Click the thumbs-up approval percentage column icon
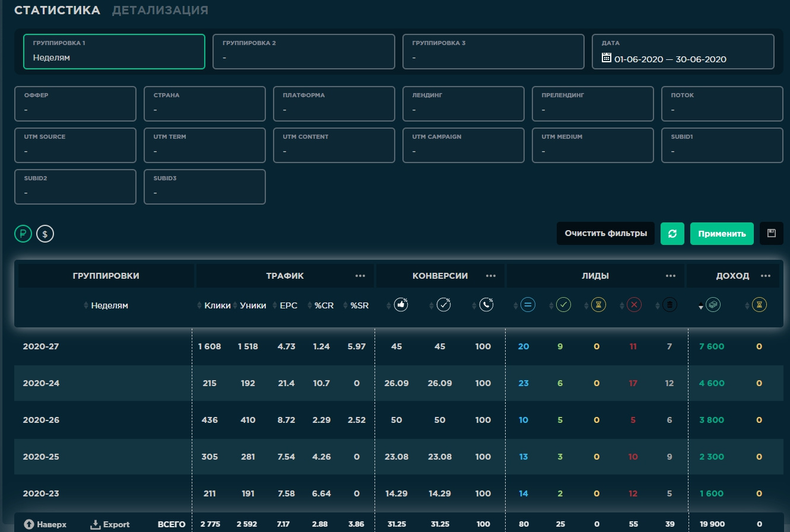 (401, 305)
